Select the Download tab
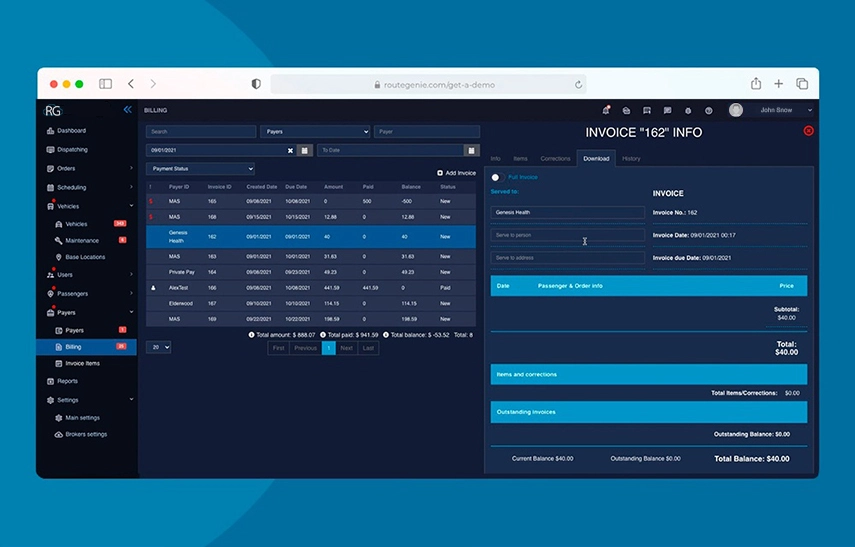 point(596,159)
